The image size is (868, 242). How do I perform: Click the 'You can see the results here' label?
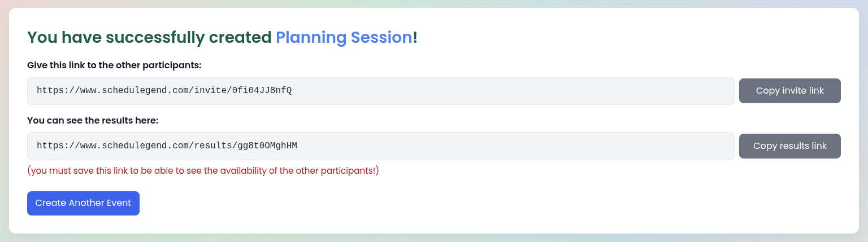pyautogui.click(x=93, y=121)
